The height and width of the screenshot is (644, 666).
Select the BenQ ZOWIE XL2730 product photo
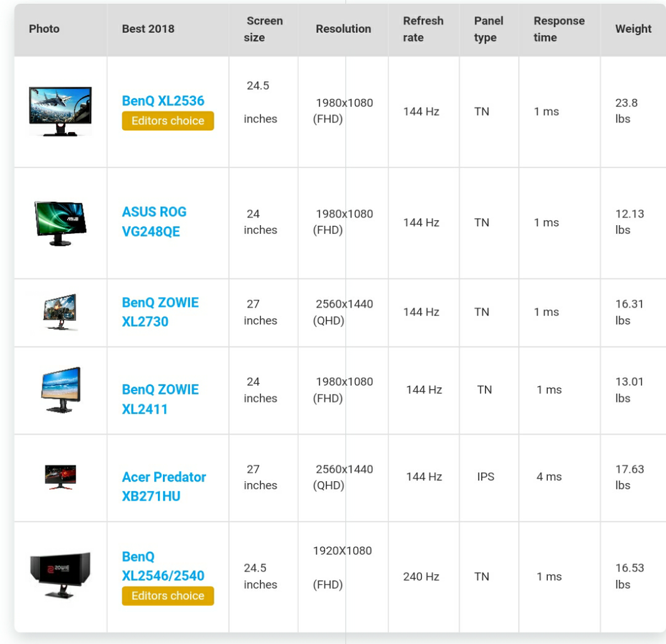click(x=60, y=312)
